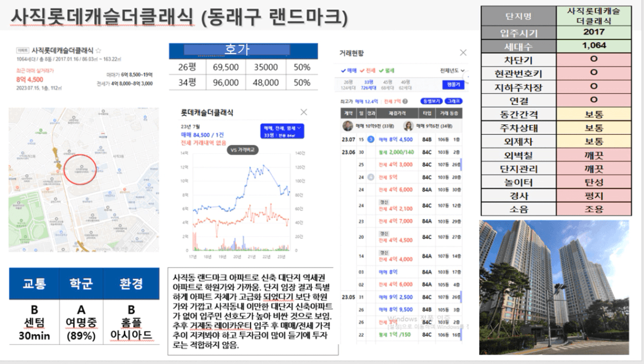Click the 매매 84,500 / 1건 chart label

click(203, 134)
